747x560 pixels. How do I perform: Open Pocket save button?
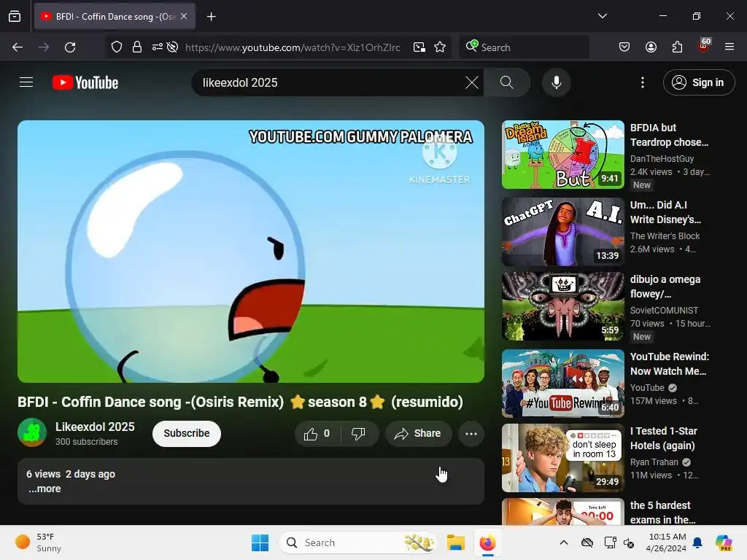tap(624, 47)
